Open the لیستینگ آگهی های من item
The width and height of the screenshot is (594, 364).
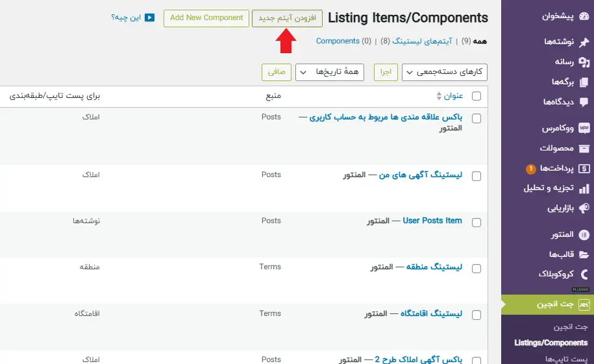[x=421, y=175]
